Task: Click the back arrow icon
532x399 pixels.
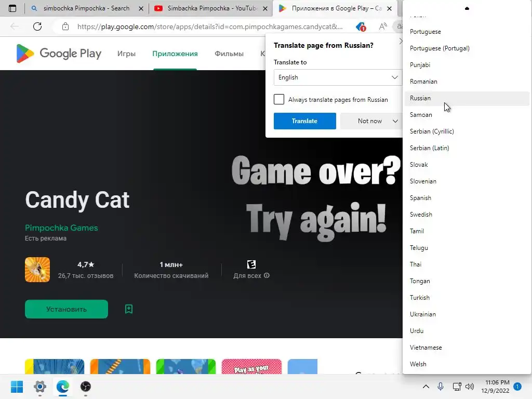Action: [x=14, y=26]
